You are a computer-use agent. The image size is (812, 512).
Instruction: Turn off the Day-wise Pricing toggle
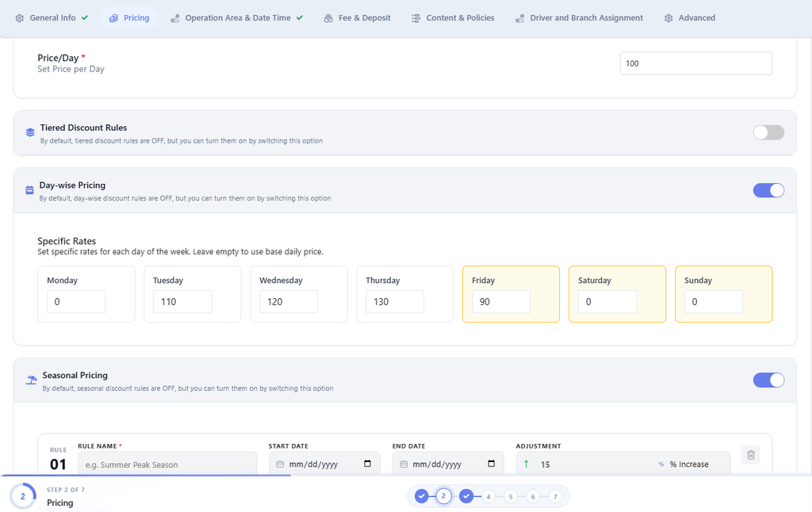click(768, 190)
